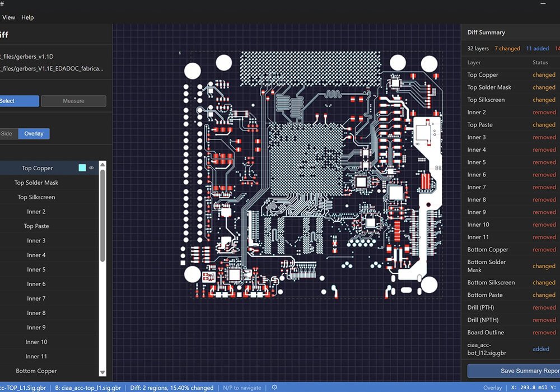Click the layer list scroll-down arrow
This screenshot has width=560, height=392.
click(x=102, y=372)
